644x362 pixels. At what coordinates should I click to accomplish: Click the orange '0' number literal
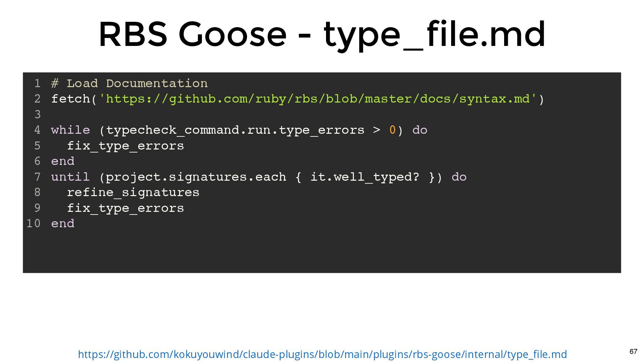pyautogui.click(x=392, y=130)
